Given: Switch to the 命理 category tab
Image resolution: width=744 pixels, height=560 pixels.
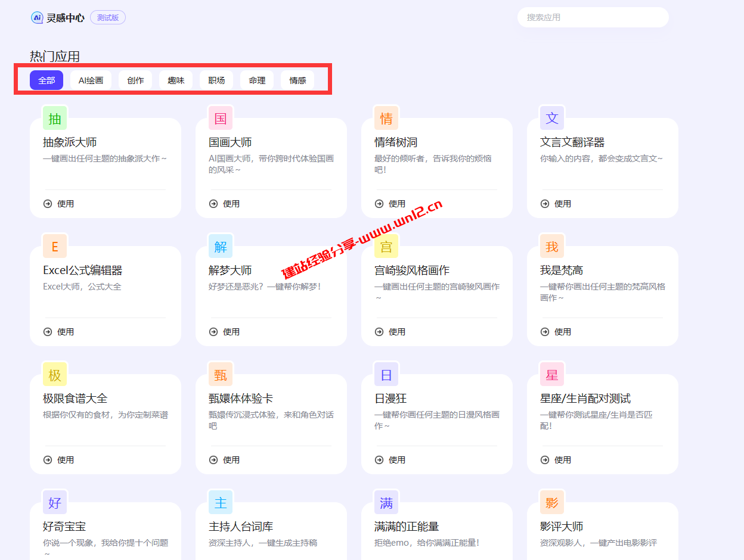Looking at the screenshot, I should tap(256, 80).
